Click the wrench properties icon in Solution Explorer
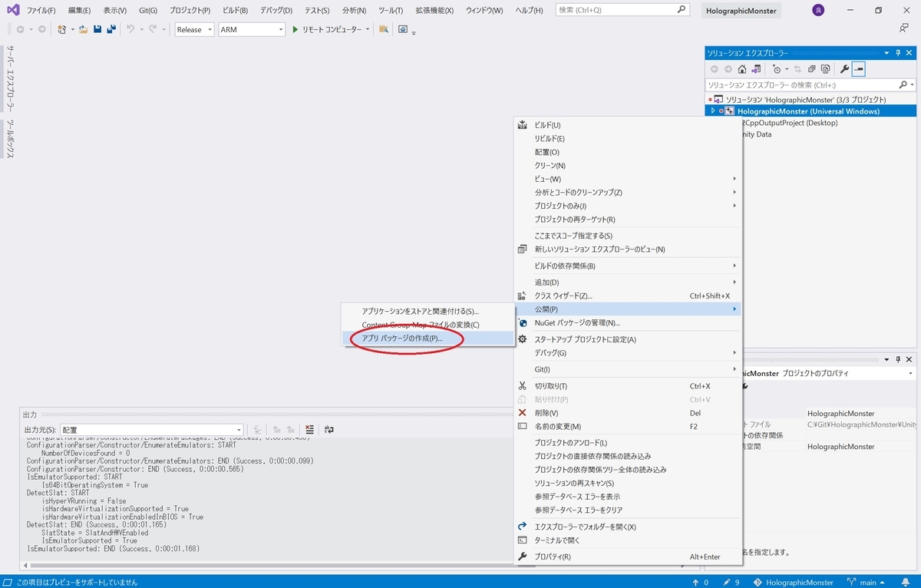 click(845, 69)
